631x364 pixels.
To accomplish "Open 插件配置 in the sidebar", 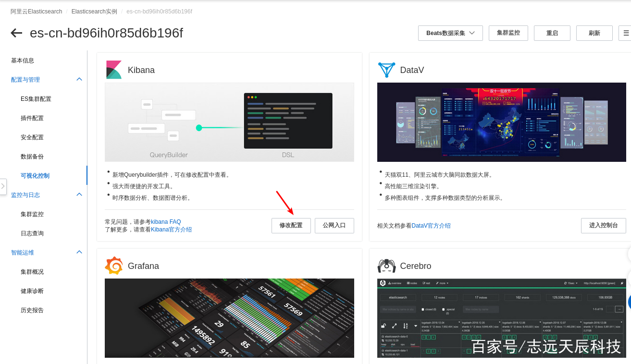I will [x=32, y=118].
